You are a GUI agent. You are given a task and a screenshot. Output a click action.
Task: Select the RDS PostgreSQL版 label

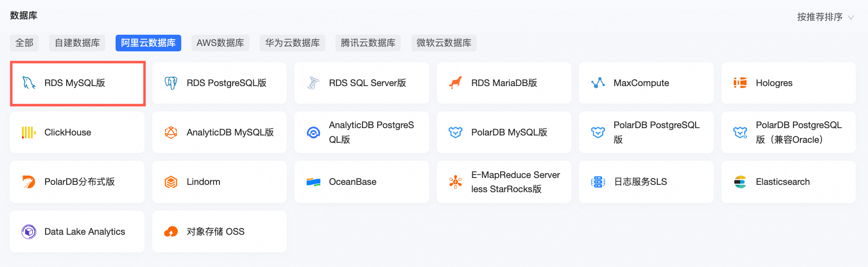point(227,83)
